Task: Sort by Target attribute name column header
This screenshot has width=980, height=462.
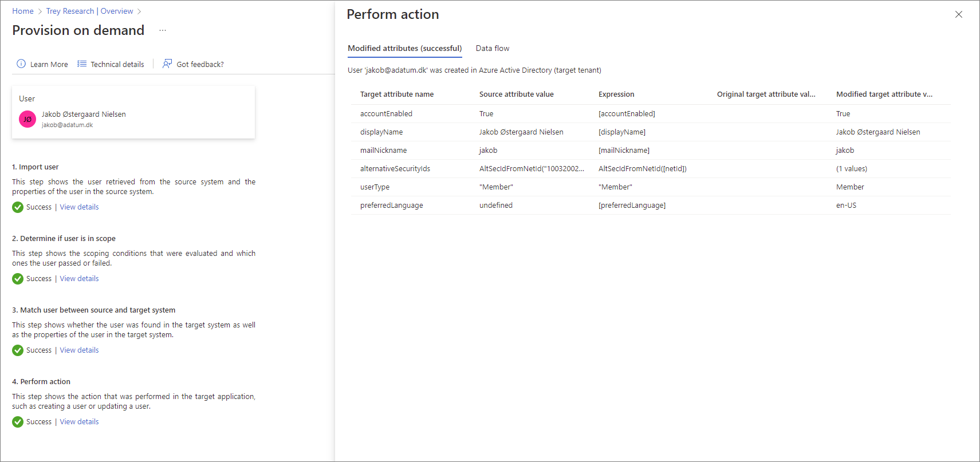Action: [x=397, y=94]
